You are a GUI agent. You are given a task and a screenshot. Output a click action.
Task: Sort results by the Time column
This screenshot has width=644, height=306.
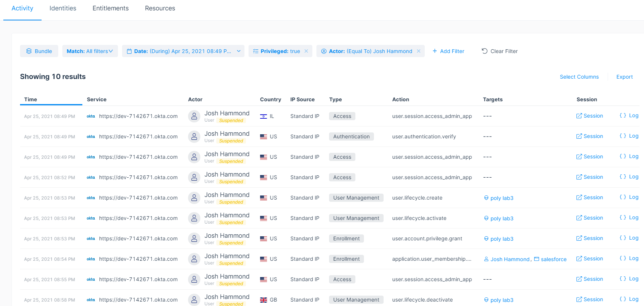coord(30,99)
